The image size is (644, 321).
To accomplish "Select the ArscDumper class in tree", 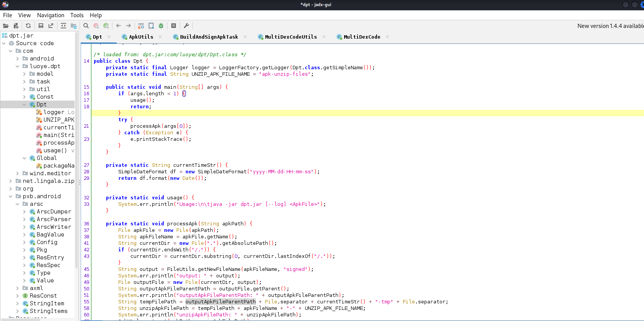I will tap(54, 212).
